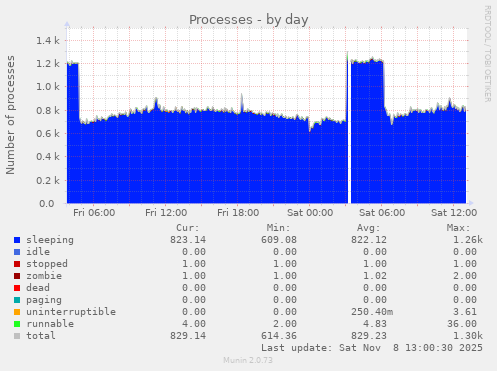Click the 'total' legend label
The width and height of the screenshot is (497, 371).
click(x=41, y=336)
